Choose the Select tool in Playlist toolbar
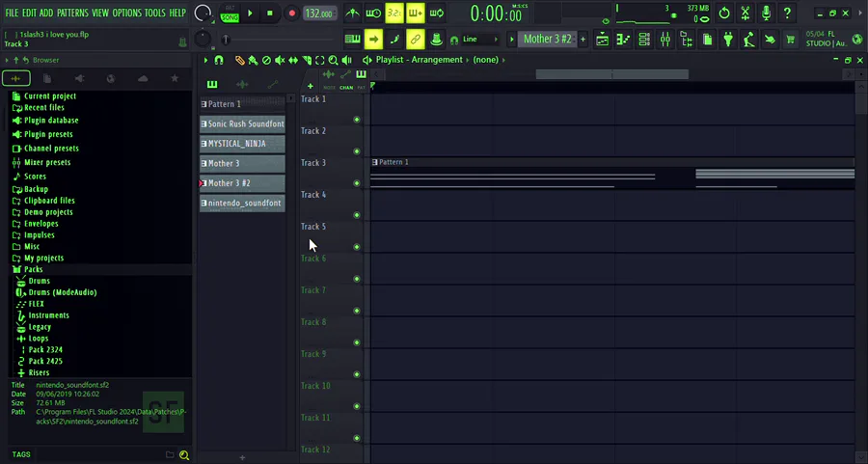The width and height of the screenshot is (868, 464). tap(319, 61)
